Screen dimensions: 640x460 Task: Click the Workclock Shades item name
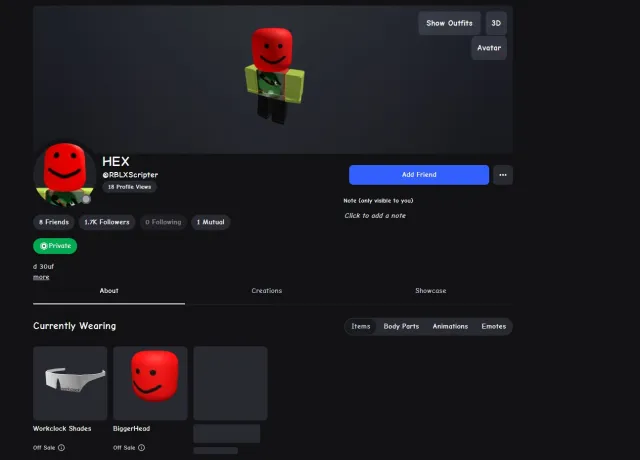click(62, 429)
